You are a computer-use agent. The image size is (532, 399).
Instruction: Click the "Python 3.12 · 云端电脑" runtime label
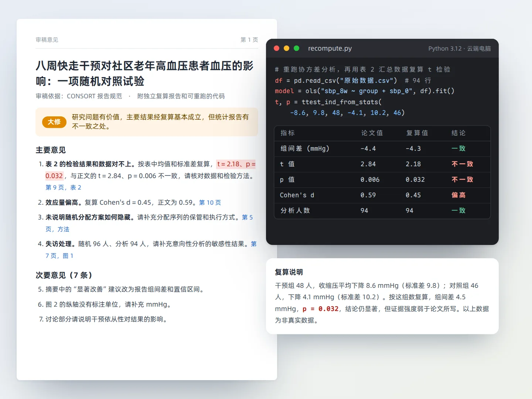click(460, 48)
